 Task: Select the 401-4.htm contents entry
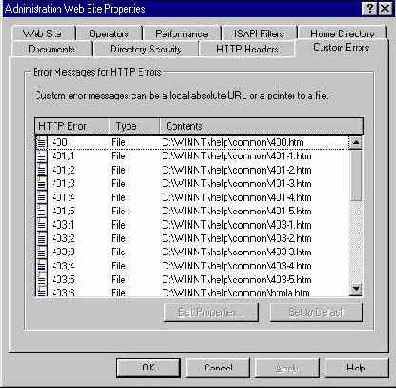pyautogui.click(x=237, y=197)
